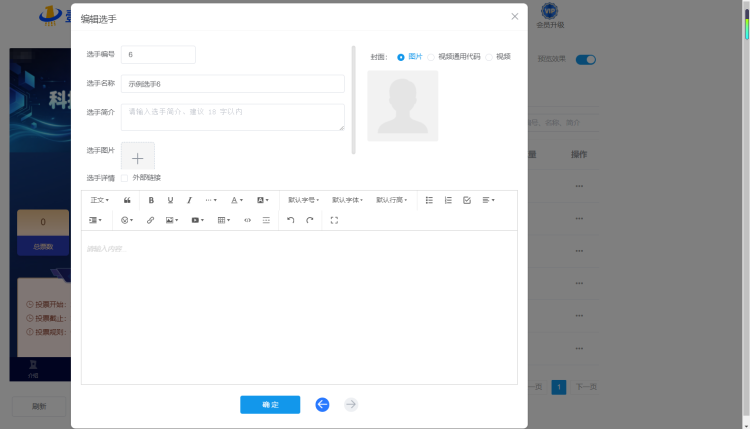Click the 选手简介 textarea
Screen dimensions: 750x429
click(232, 117)
